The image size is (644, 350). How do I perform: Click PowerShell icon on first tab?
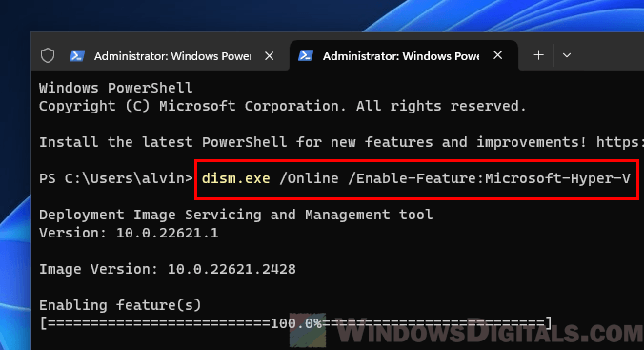77,55
